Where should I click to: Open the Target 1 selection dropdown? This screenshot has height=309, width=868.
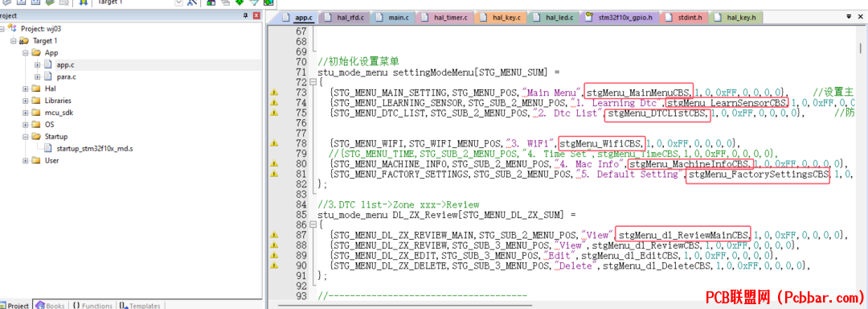click(178, 2)
